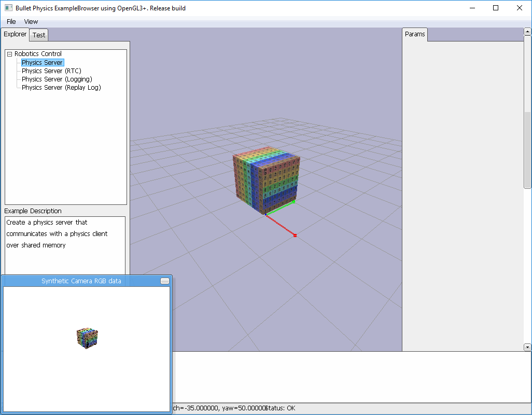The width and height of the screenshot is (532, 415).
Task: Click the minimize button on the main window
Action: click(472, 8)
